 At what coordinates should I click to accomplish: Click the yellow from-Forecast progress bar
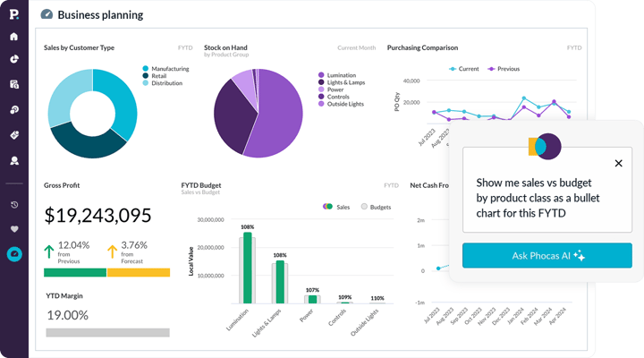[139, 272]
